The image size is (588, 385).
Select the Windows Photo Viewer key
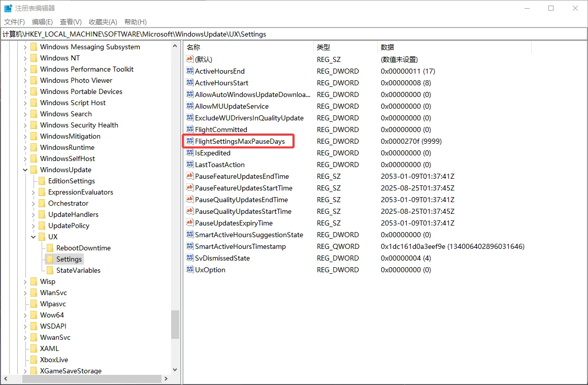pos(76,80)
